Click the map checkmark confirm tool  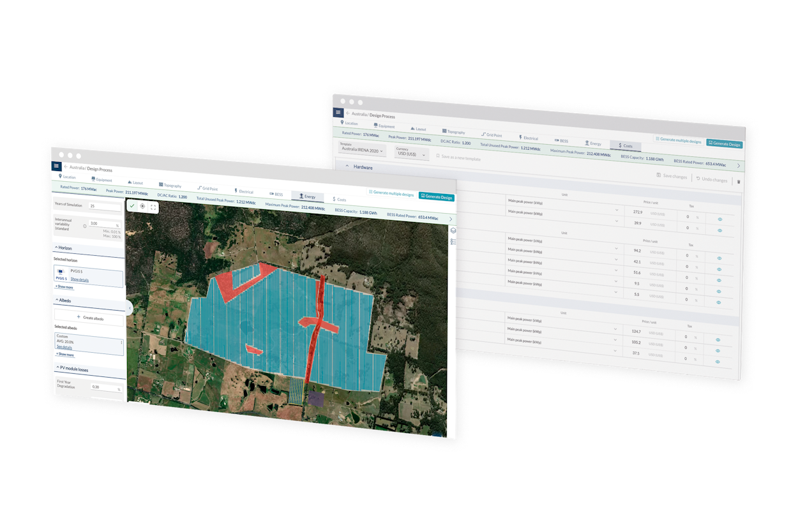[x=132, y=206]
